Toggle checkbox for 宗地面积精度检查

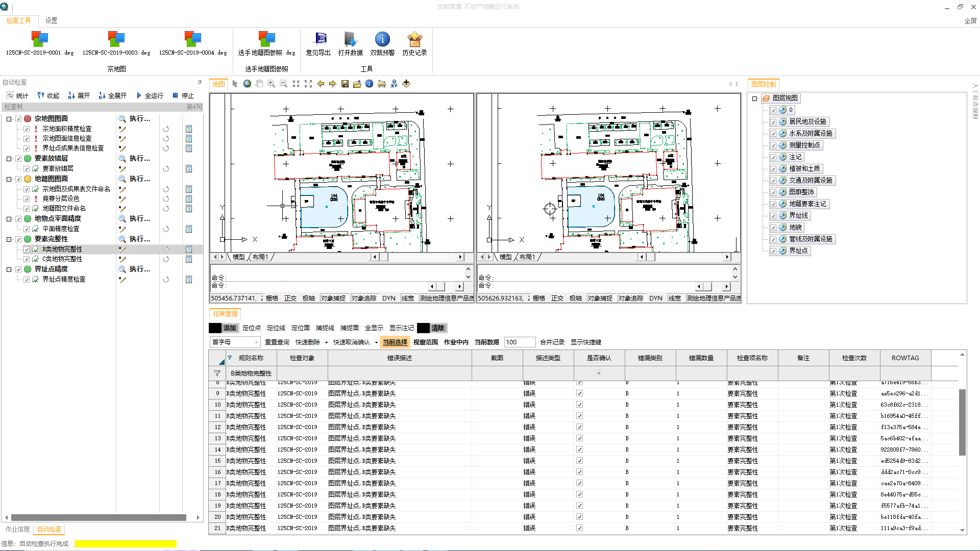[x=27, y=129]
